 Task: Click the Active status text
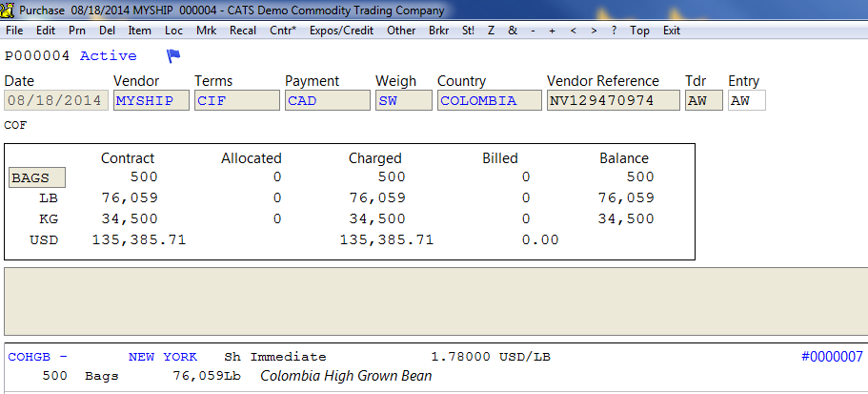(109, 55)
